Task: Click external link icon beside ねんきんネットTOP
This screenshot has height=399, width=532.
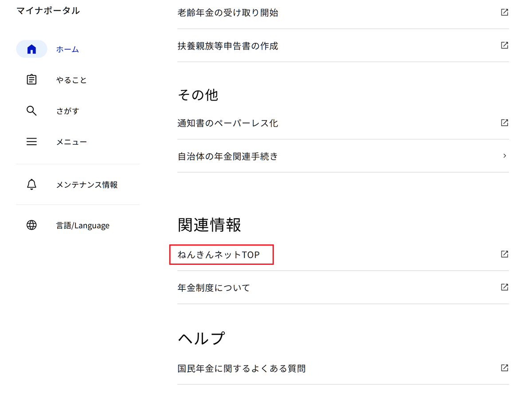Action: point(504,254)
